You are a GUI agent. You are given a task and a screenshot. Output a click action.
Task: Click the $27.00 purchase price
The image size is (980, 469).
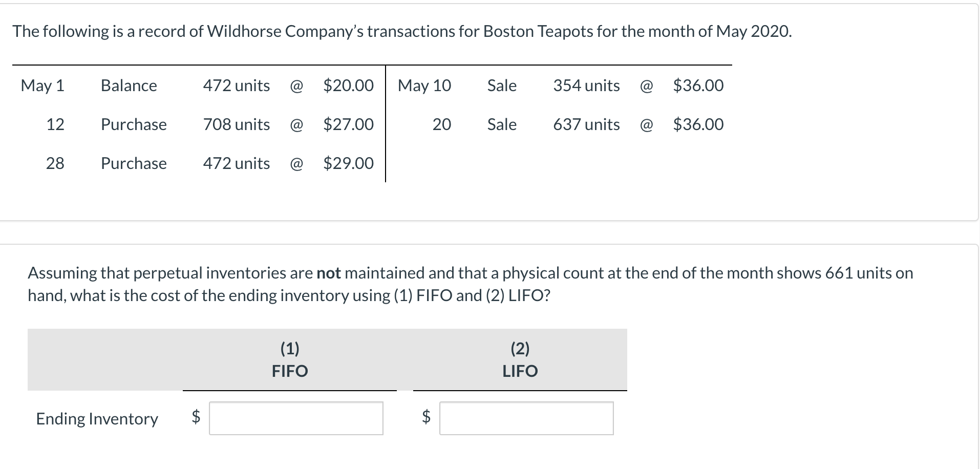pos(348,124)
